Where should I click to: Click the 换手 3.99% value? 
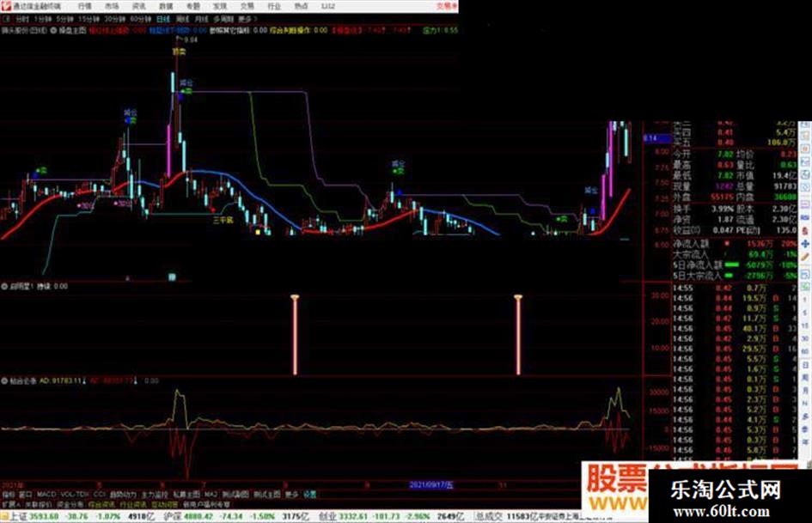pos(722,210)
